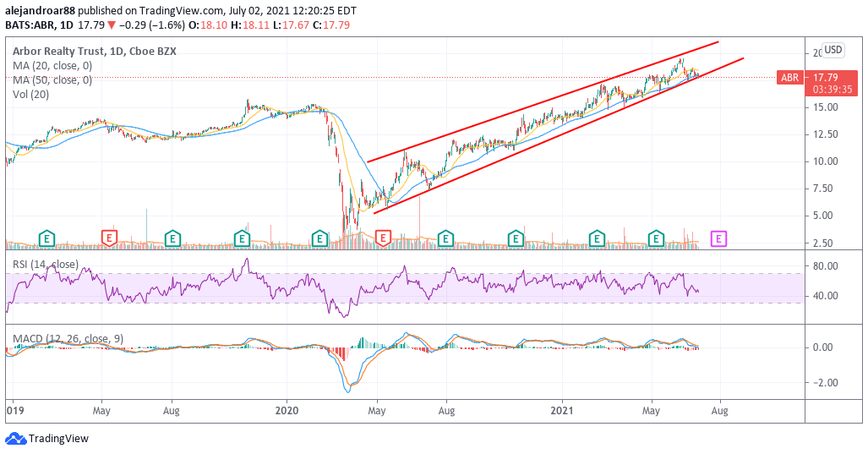Click the Vol (20) indicator label
The height and width of the screenshot is (454, 868).
coord(31,94)
